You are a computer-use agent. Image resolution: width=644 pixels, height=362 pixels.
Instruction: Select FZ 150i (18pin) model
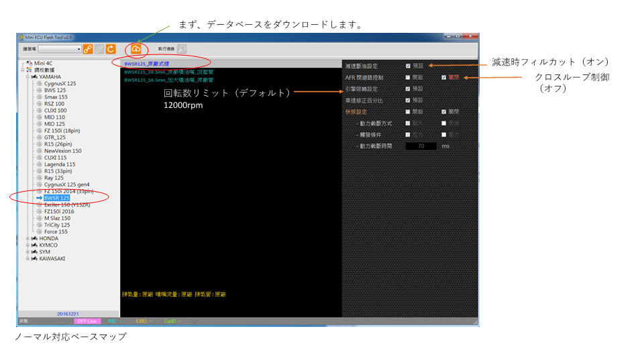[x=62, y=131]
